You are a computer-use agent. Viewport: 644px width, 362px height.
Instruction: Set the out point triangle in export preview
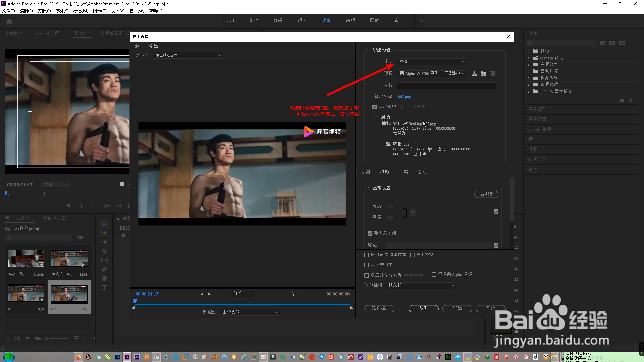pos(210,294)
